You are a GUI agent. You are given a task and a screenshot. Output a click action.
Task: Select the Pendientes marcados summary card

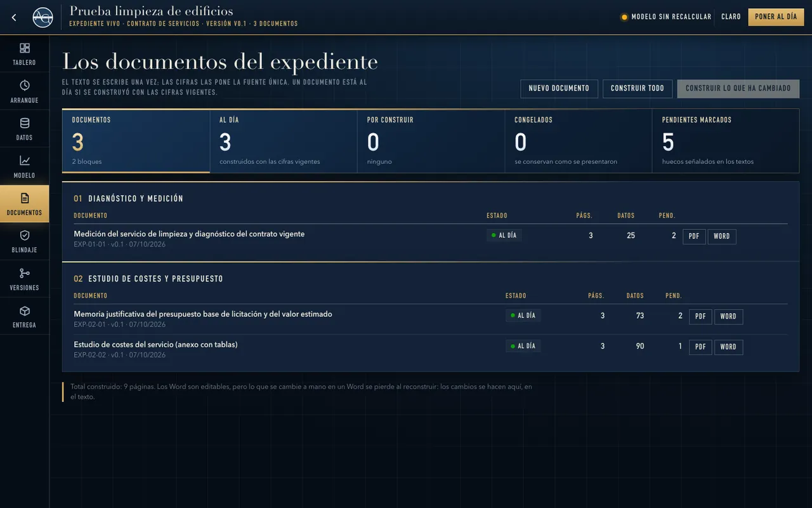726,141
